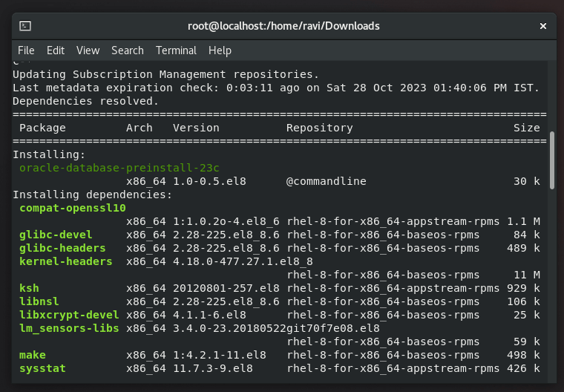Open the View menu
Viewport: 564px width, 392px height.
click(x=88, y=50)
